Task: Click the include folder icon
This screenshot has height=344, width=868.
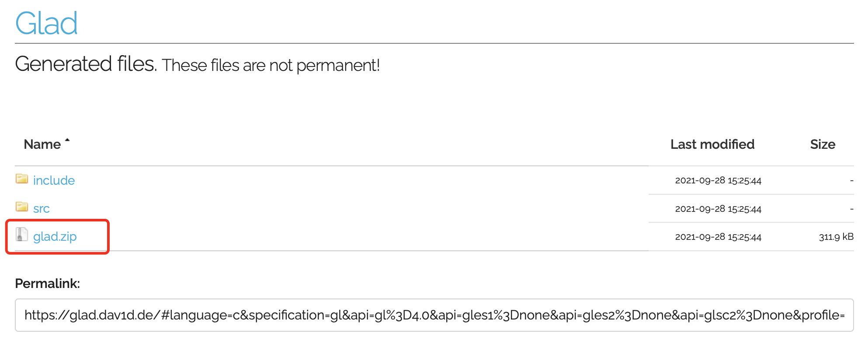Action: [x=21, y=179]
